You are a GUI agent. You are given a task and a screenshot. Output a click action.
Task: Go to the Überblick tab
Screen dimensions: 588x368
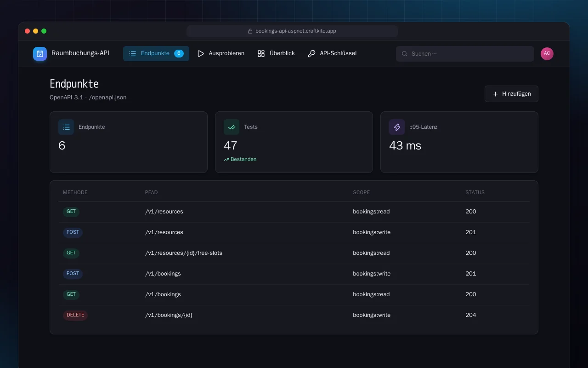pyautogui.click(x=276, y=53)
